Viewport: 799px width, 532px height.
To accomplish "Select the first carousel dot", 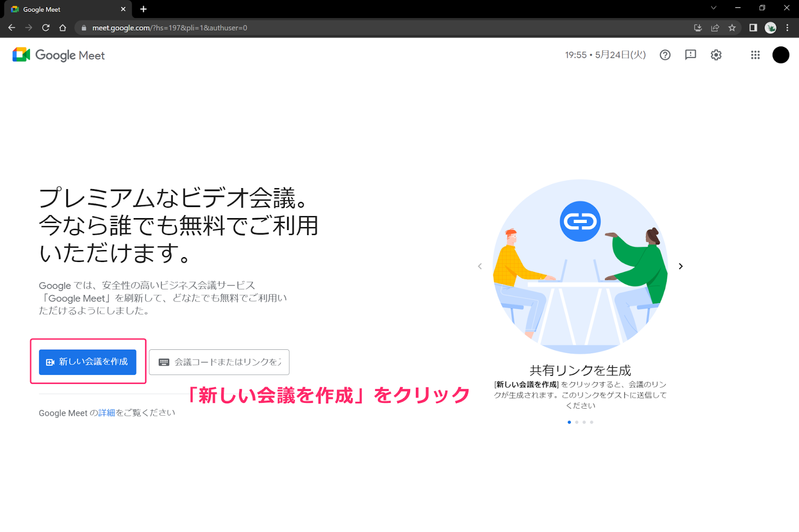I will tap(569, 422).
